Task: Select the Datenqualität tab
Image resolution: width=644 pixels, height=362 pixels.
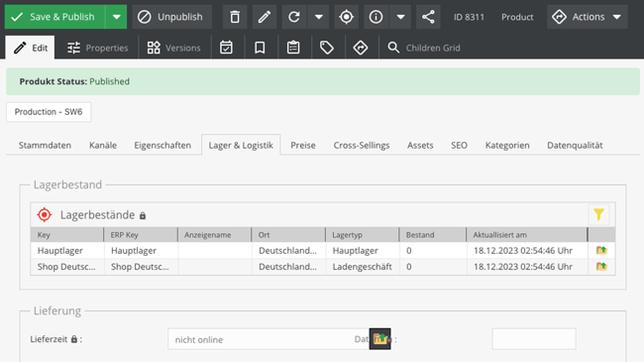Action: click(575, 145)
